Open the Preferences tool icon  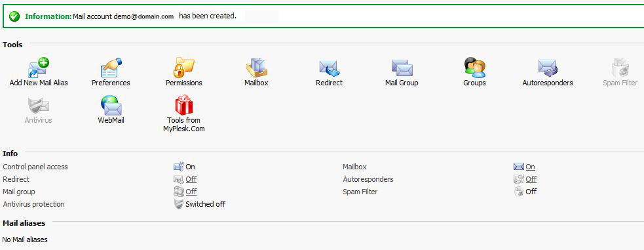pyautogui.click(x=111, y=68)
